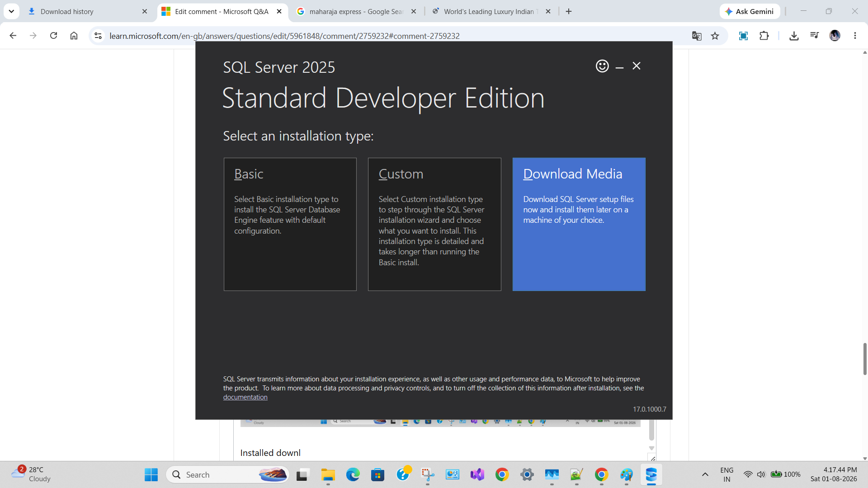Switch to the SQL Server installer taskbar icon
This screenshot has height=488, width=868.
[651, 474]
